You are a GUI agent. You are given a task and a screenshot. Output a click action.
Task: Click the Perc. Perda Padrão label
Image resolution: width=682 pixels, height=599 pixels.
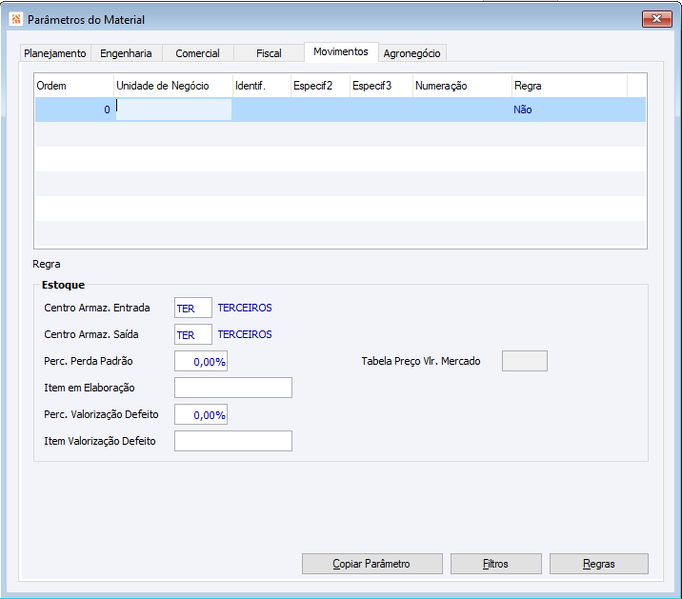click(88, 361)
